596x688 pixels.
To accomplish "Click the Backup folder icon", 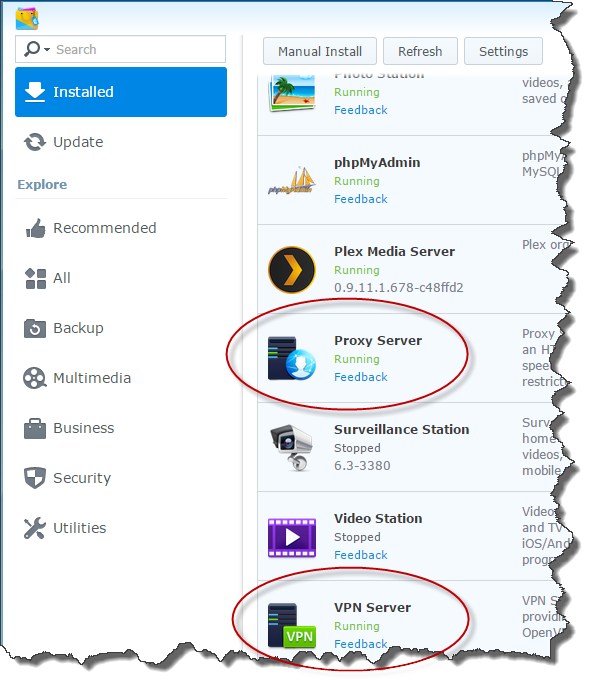I will 35,329.
